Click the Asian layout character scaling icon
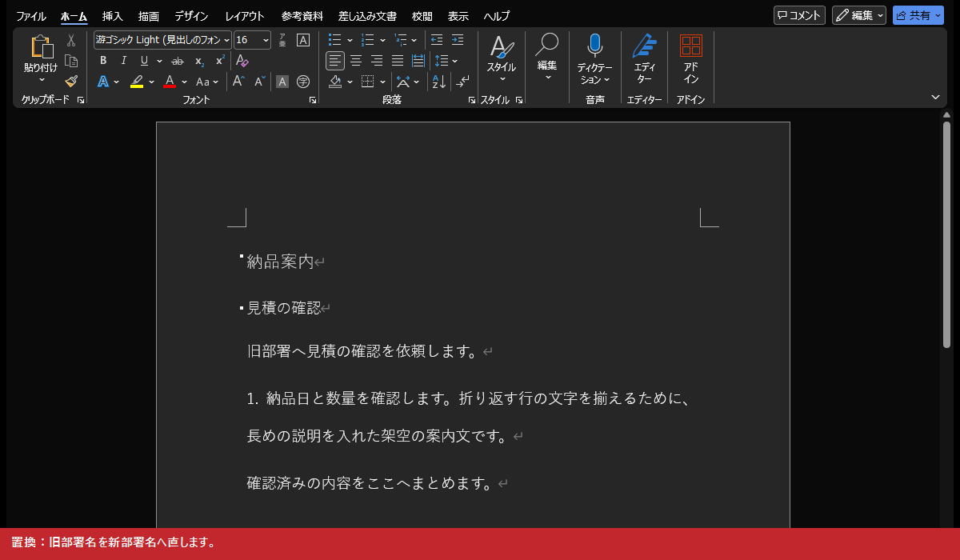The width and height of the screenshot is (960, 560). click(x=403, y=82)
